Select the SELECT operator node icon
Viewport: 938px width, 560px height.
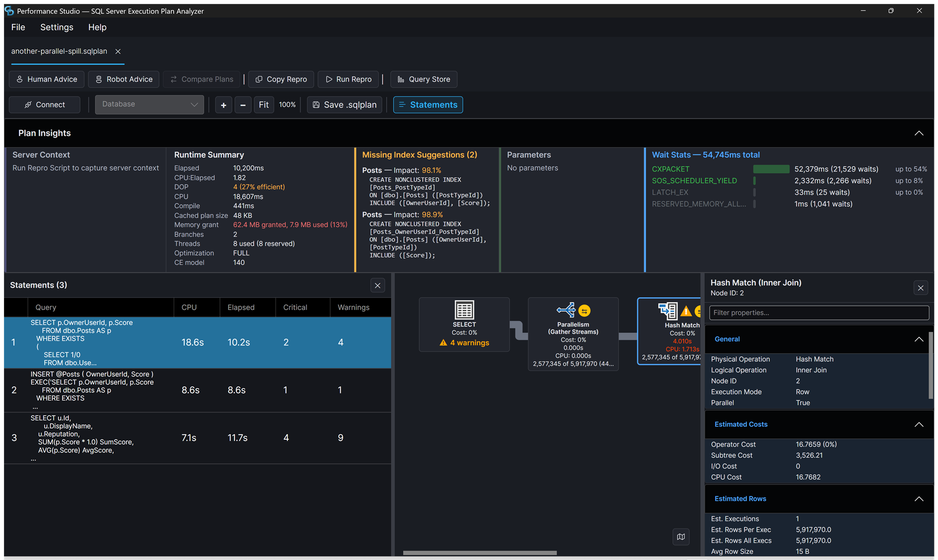(x=464, y=310)
